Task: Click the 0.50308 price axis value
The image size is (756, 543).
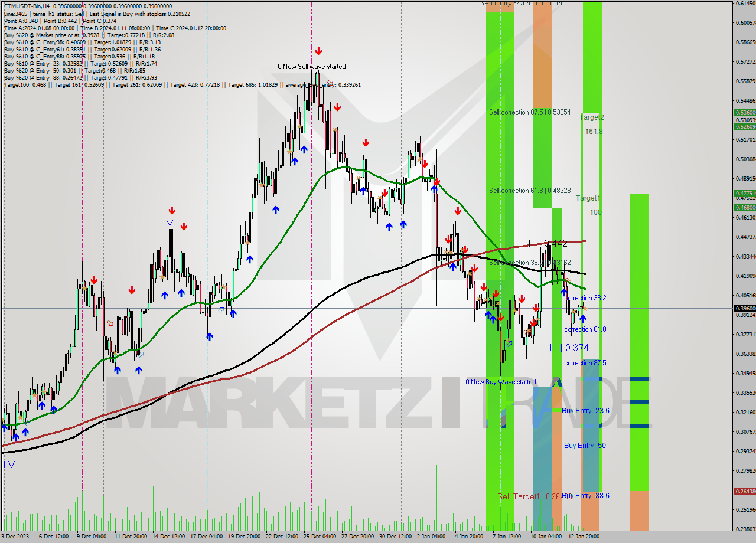Action: pos(745,159)
